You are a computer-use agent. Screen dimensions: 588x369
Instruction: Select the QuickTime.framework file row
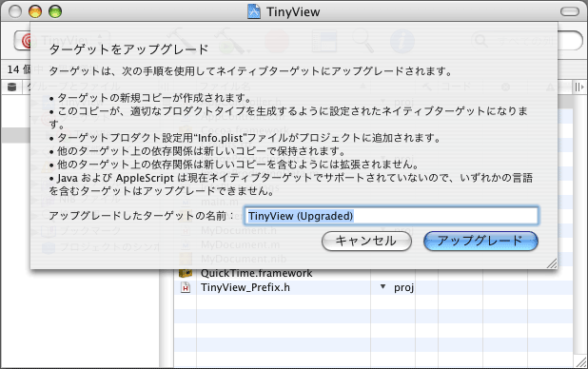pos(373,273)
